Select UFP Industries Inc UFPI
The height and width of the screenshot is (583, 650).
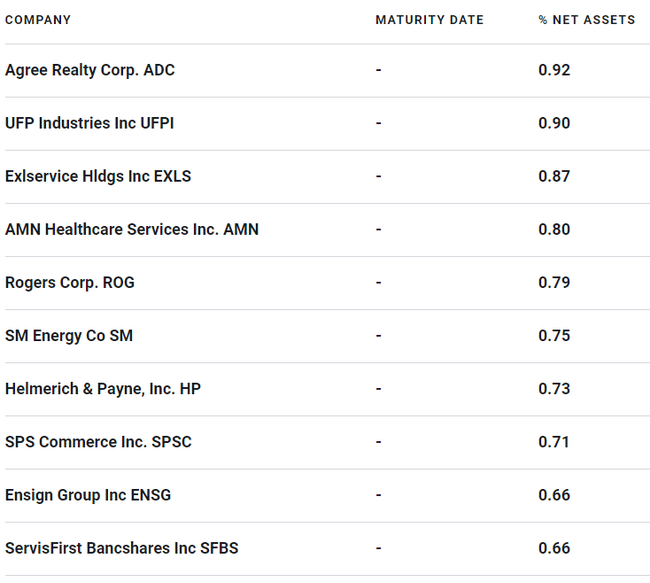(x=90, y=123)
